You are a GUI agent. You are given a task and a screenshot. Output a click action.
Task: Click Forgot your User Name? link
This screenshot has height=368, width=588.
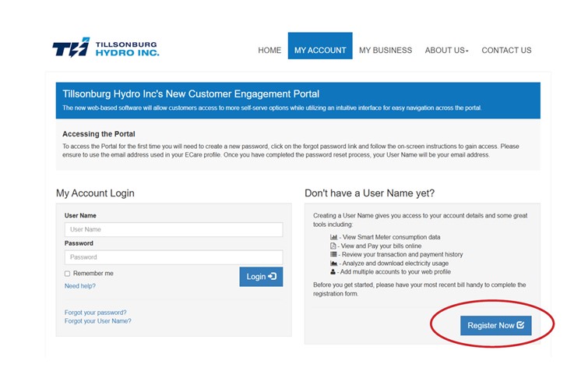pyautogui.click(x=98, y=321)
